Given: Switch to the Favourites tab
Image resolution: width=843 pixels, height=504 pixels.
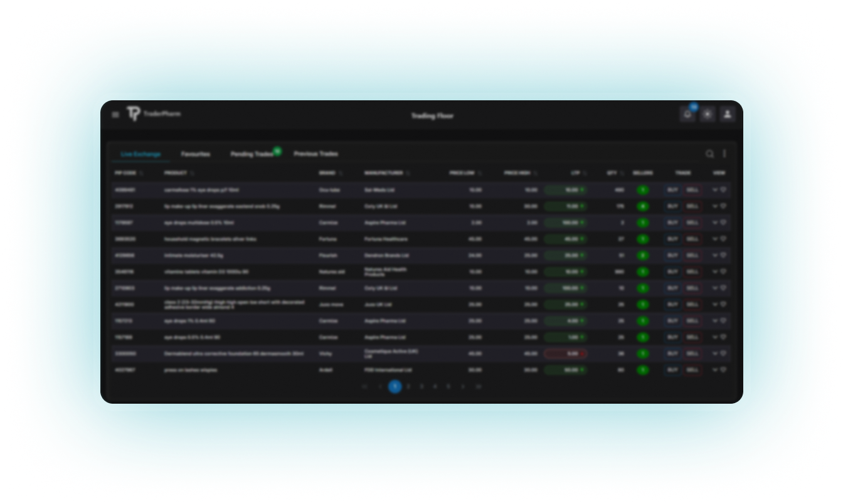Looking at the screenshot, I should coord(196,154).
